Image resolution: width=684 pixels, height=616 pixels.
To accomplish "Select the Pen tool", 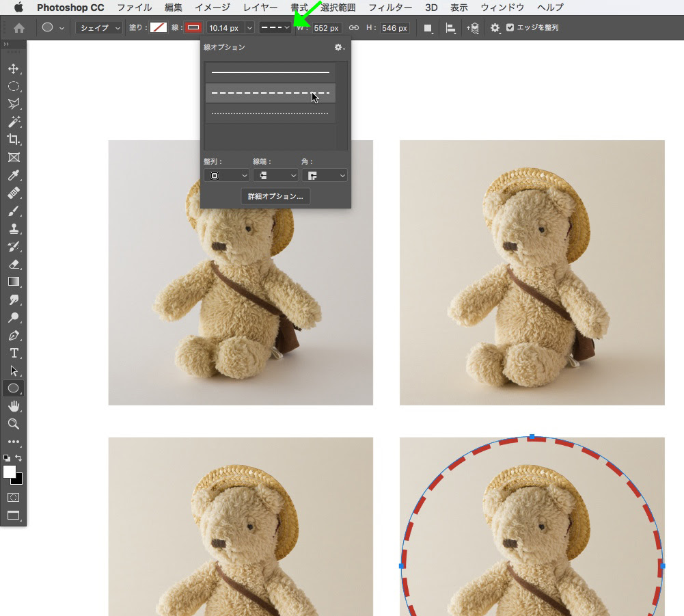I will (x=14, y=335).
